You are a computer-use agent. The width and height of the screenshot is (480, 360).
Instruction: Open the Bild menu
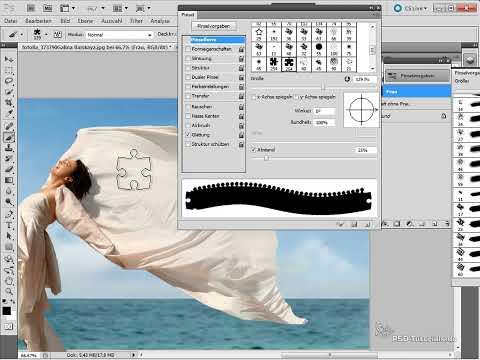point(65,21)
